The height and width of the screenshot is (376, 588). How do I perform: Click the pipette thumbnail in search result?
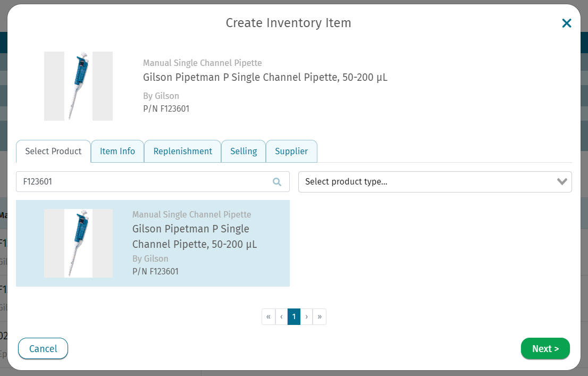click(x=78, y=243)
